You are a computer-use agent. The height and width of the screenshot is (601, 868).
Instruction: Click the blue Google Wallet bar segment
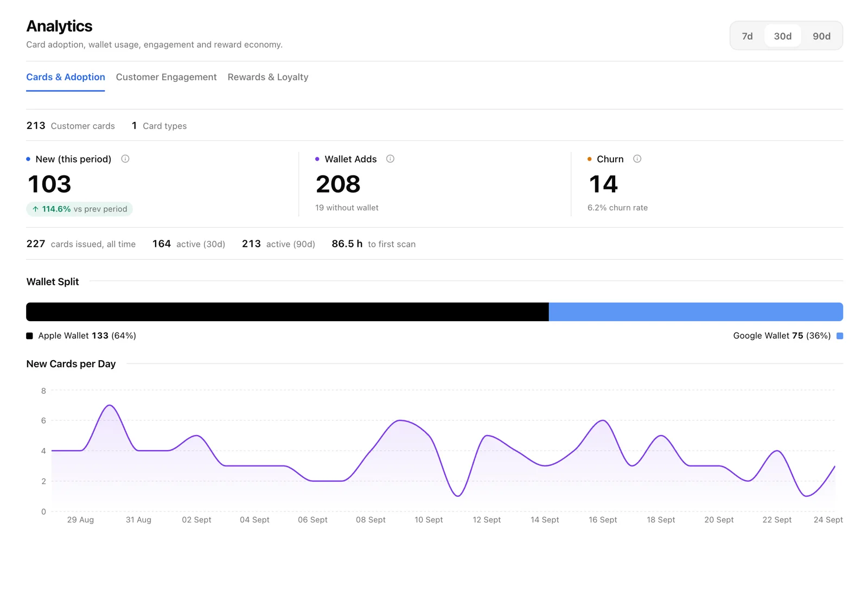point(696,312)
